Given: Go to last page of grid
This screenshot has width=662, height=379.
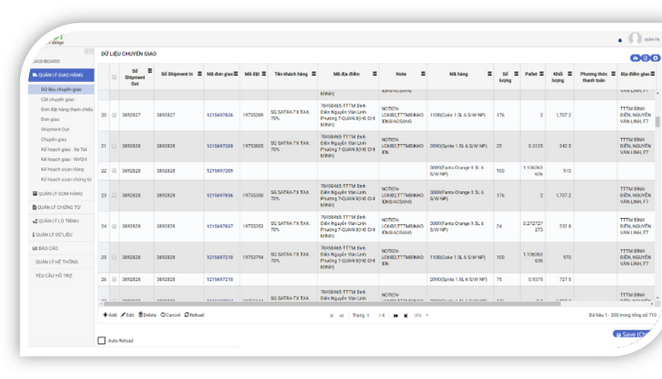Looking at the screenshot, I should 406,316.
